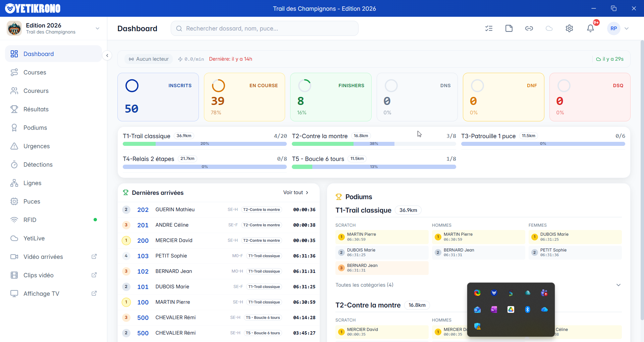644x342 pixels.
Task: Open the notifications bell icon
Action: pyautogui.click(x=590, y=28)
